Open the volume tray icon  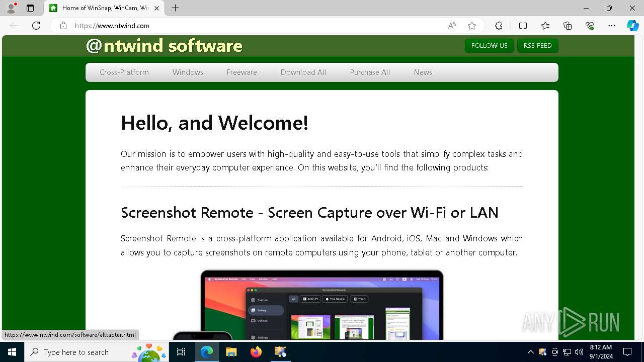pos(579,352)
